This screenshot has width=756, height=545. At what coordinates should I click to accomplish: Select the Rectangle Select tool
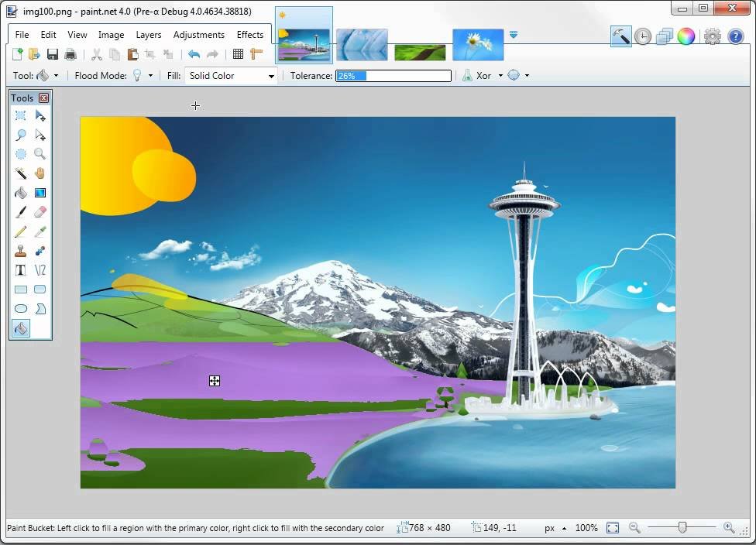tap(21, 115)
